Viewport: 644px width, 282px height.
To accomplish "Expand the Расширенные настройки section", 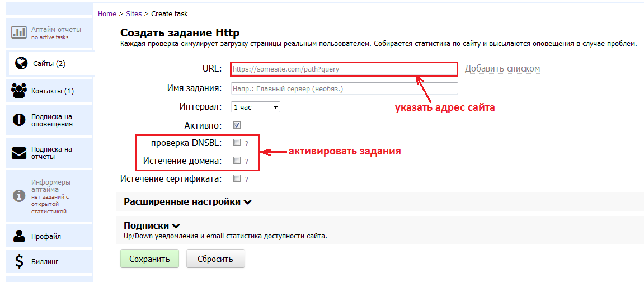I will [x=187, y=201].
